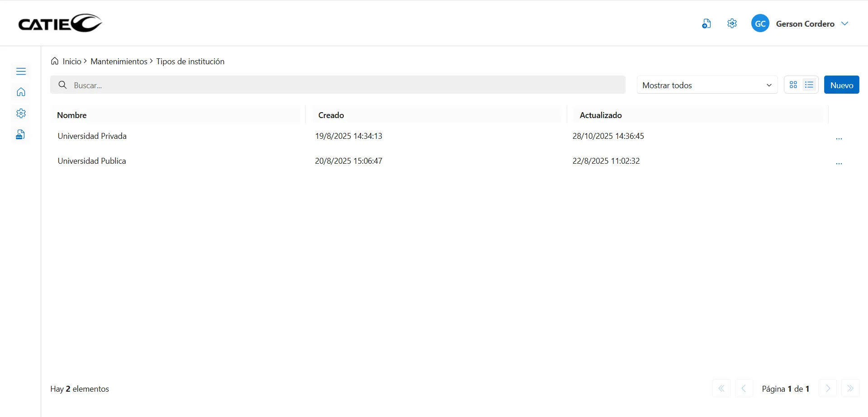Open options menu for Universidad Publica
This screenshot has width=868, height=417.
839,163
